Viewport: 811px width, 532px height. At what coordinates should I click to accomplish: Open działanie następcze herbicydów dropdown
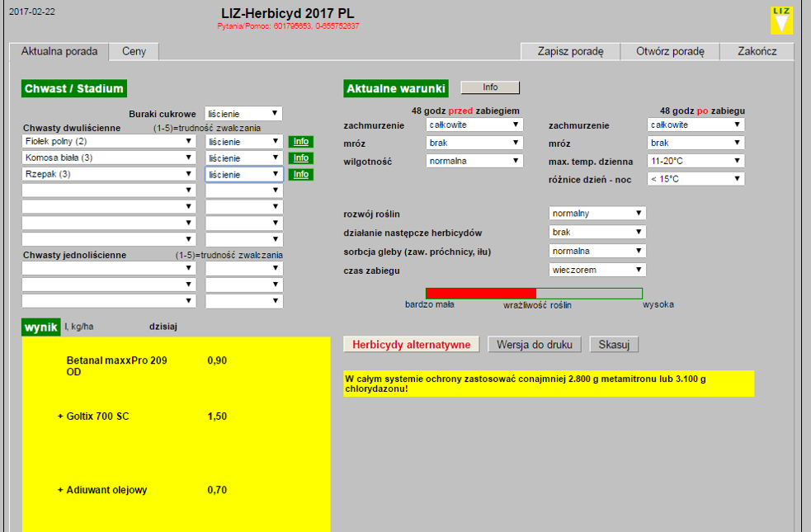(597, 232)
